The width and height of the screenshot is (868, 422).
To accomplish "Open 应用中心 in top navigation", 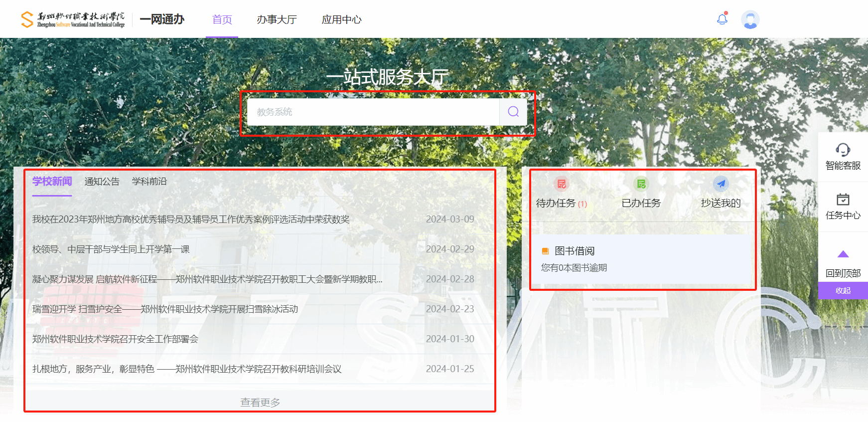I will coord(341,19).
